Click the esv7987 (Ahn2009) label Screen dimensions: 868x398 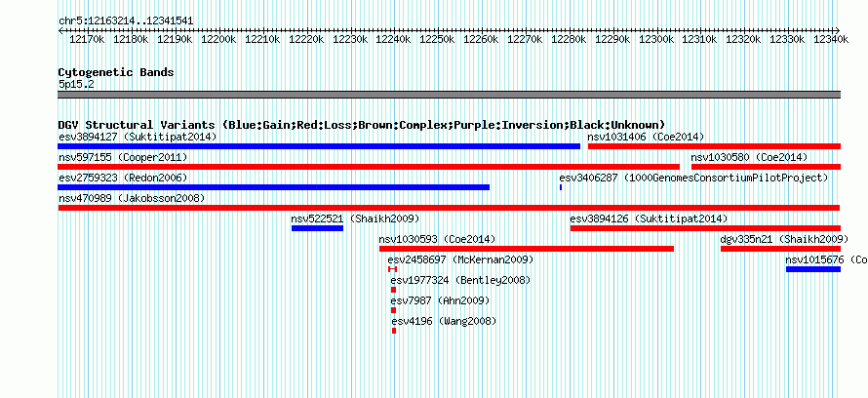[441, 300]
